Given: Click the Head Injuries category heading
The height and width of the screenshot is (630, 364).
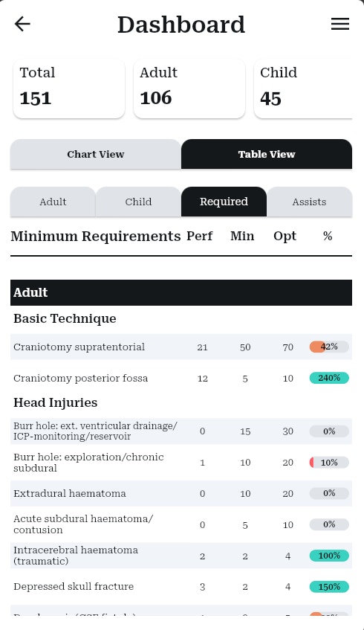Looking at the screenshot, I should (56, 402).
